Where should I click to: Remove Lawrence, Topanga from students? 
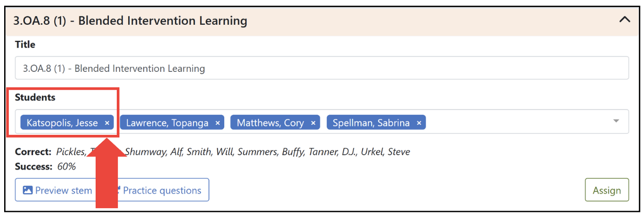[218, 123]
